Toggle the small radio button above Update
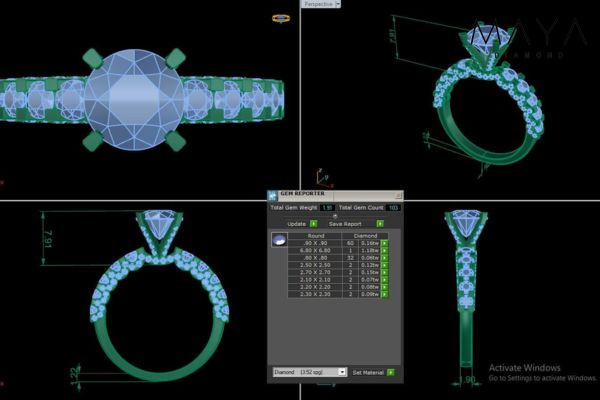Viewport: 600px width, 400px height. [x=335, y=215]
